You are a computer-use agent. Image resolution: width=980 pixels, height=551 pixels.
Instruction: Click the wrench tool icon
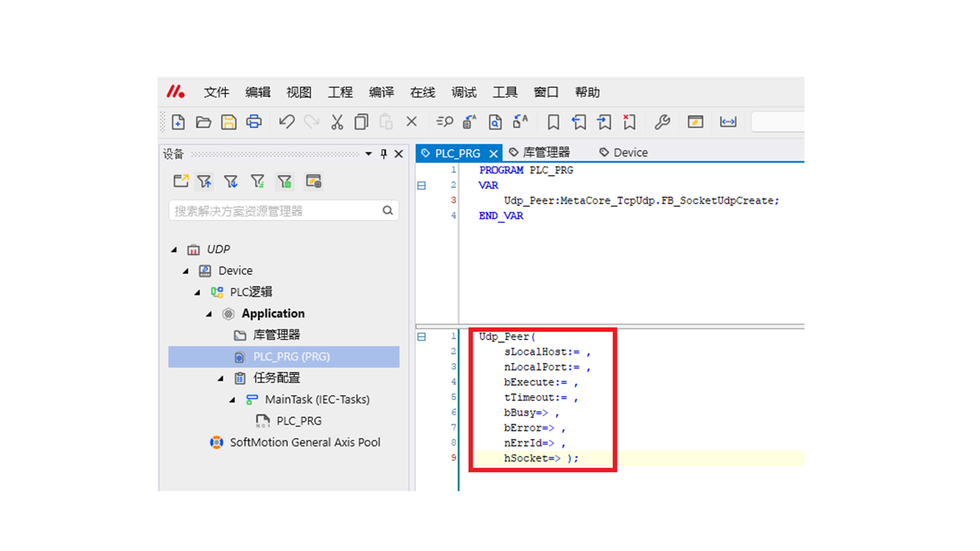coord(662,122)
